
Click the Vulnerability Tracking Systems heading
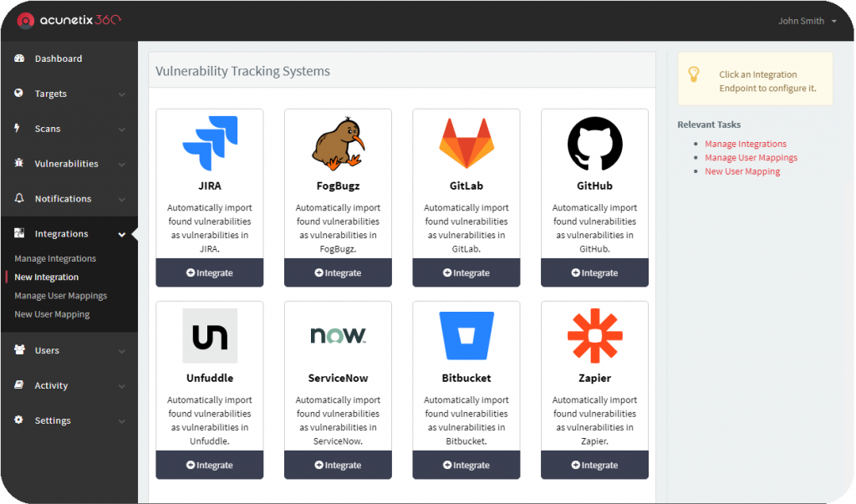pyautogui.click(x=242, y=71)
